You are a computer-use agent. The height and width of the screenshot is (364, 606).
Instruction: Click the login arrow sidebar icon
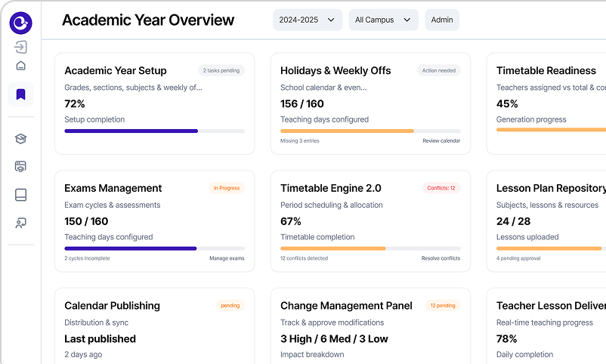[21, 47]
